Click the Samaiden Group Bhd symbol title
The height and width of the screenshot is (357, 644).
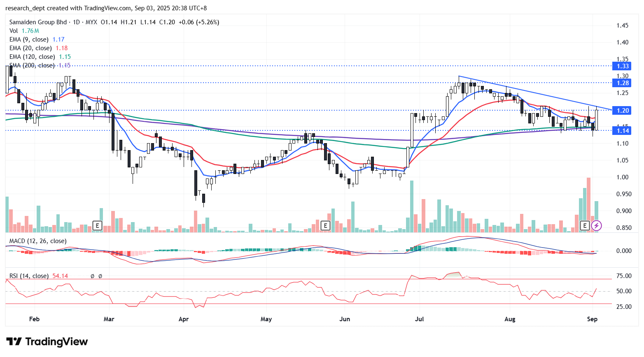pos(38,22)
